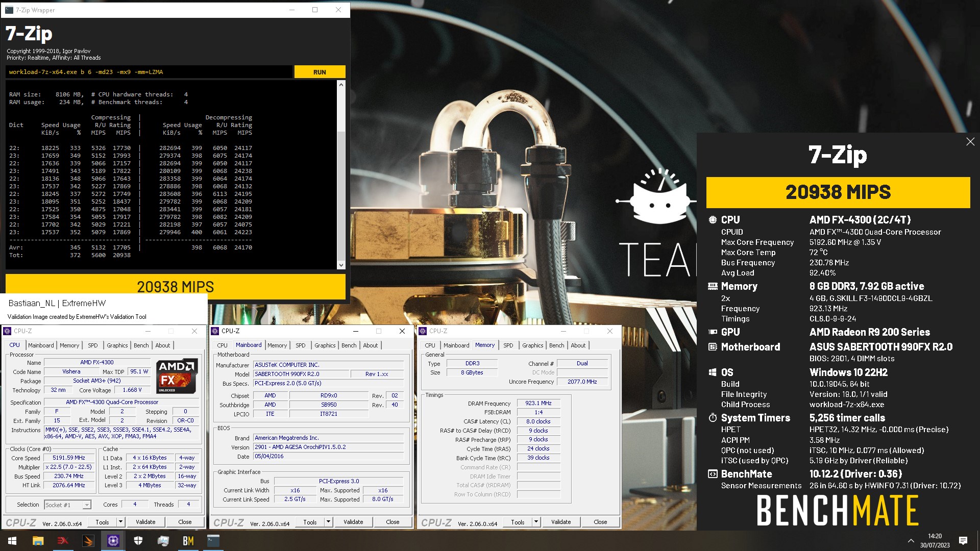Switch to About tab in CPU-Z Mainboard window
The height and width of the screenshot is (551, 980).
(x=371, y=345)
